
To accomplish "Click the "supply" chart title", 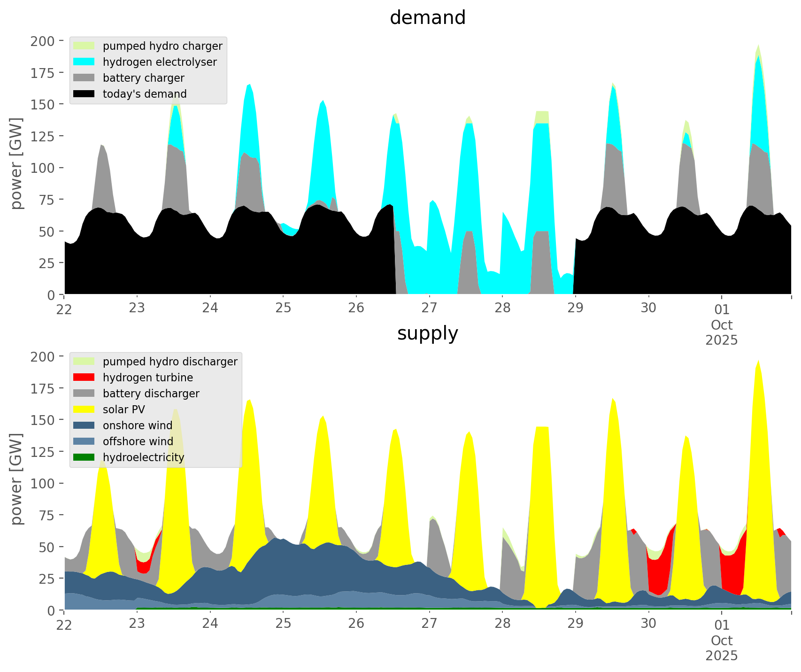I will pos(427,333).
